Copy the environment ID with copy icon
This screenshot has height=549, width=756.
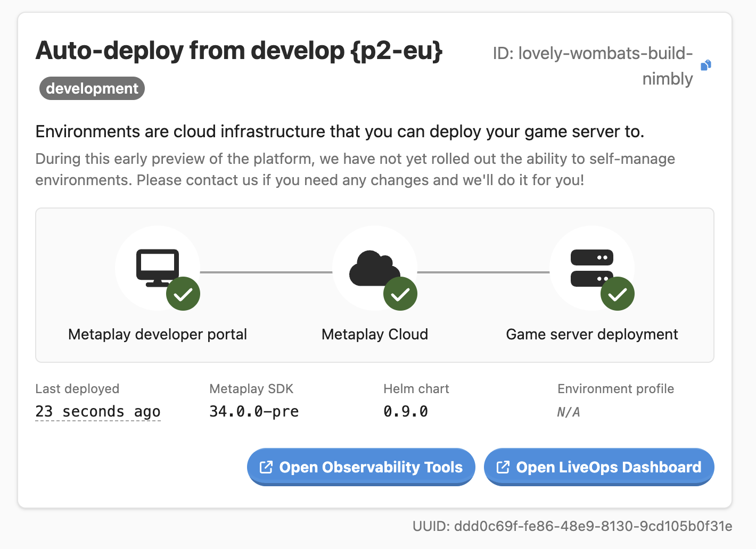coord(706,65)
